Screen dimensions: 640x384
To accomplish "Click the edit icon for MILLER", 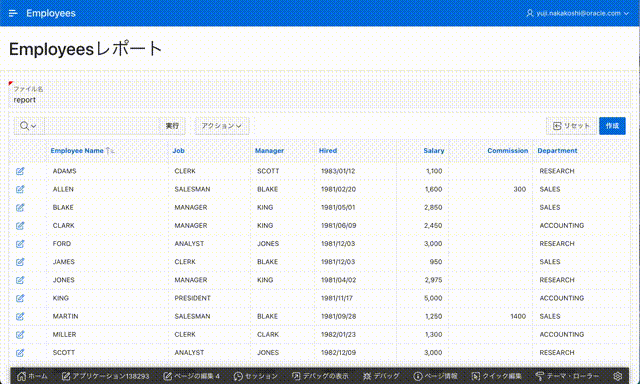I will (20, 335).
